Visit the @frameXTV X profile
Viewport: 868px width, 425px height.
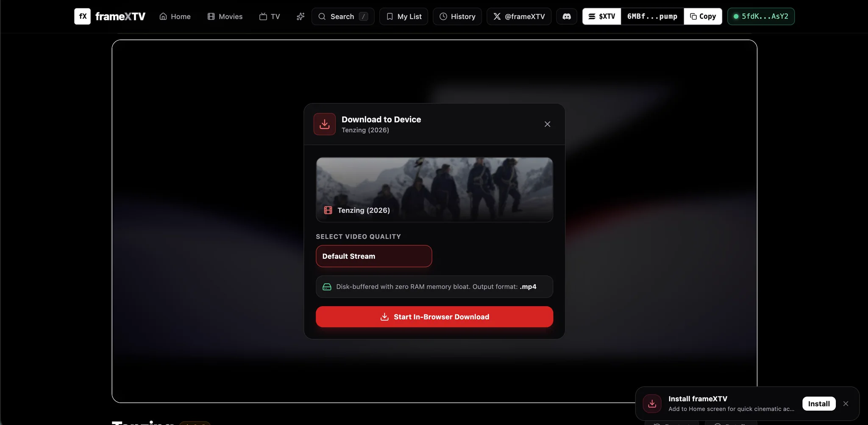coord(519,16)
